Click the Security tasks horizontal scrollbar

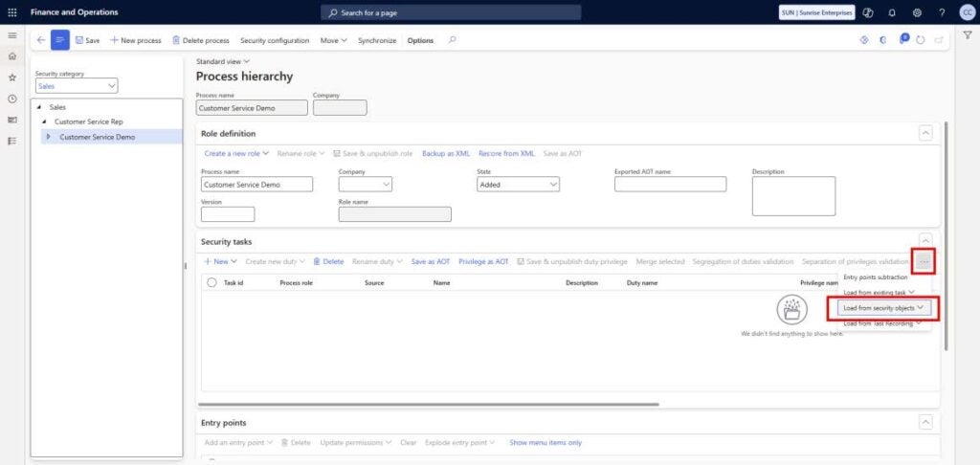point(430,404)
